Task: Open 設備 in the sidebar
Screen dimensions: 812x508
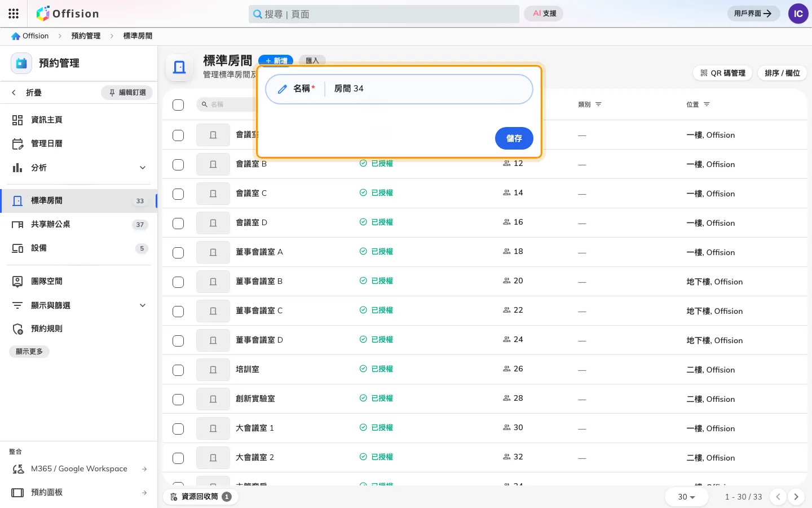Action: (x=78, y=248)
